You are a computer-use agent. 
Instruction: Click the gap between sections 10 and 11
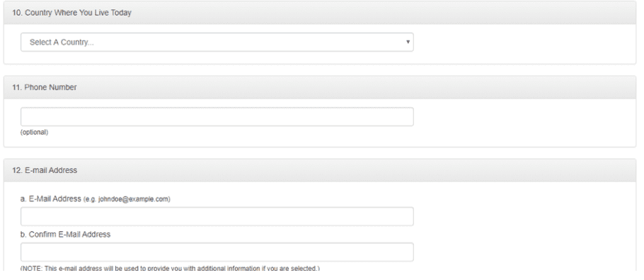coord(320,70)
